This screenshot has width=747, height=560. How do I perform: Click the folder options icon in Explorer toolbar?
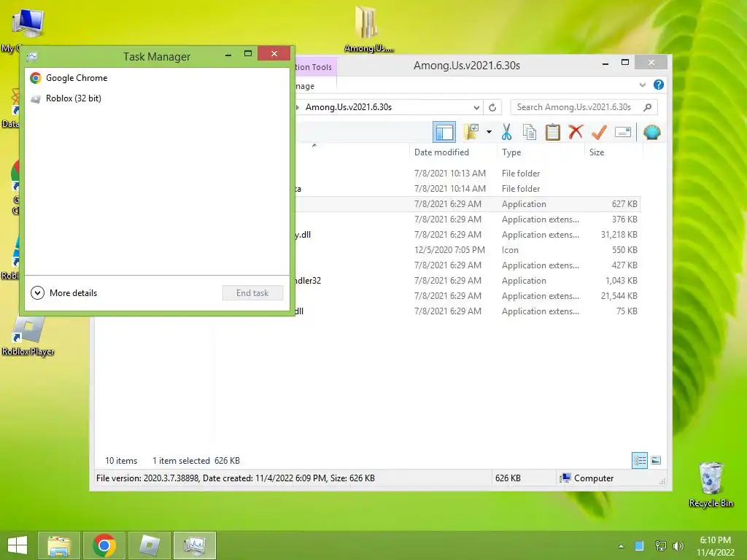point(471,132)
